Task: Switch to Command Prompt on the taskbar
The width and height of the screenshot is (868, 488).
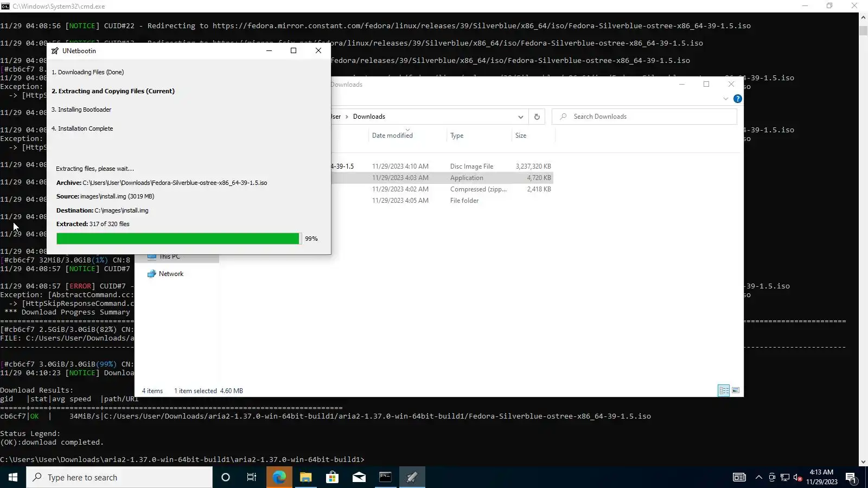Action: click(385, 477)
